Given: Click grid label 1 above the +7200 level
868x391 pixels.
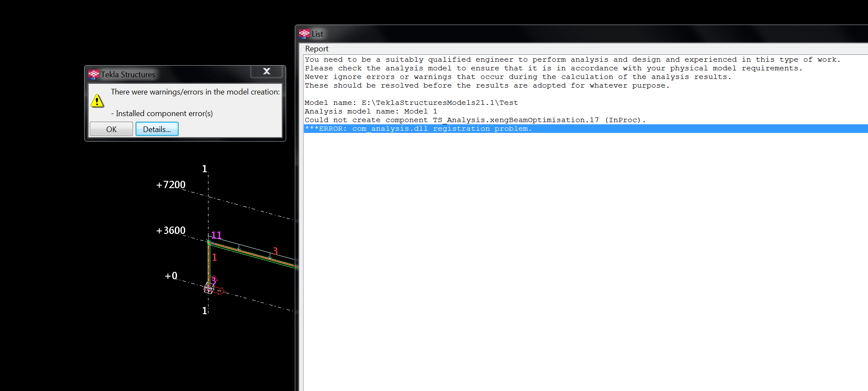Looking at the screenshot, I should tap(205, 169).
